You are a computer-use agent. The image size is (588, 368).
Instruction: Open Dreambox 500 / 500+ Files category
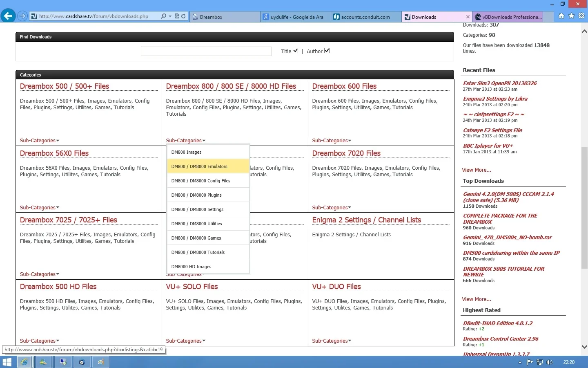click(x=65, y=86)
